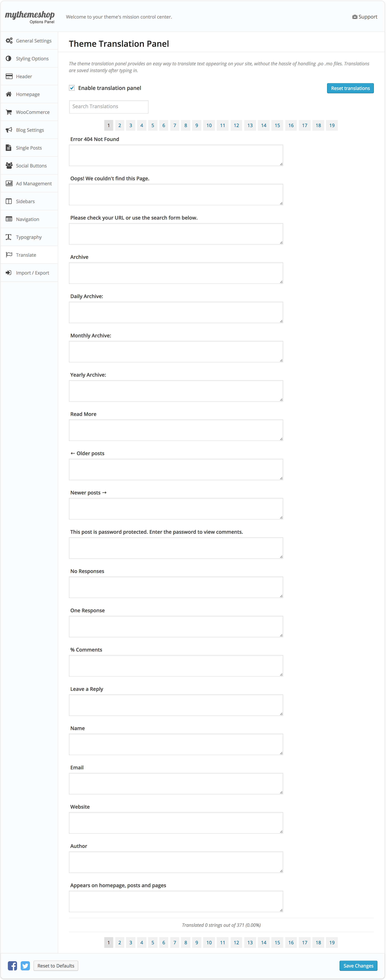This screenshot has width=386, height=980.
Task: Select the Social Buttons group icon
Action: 9,165
